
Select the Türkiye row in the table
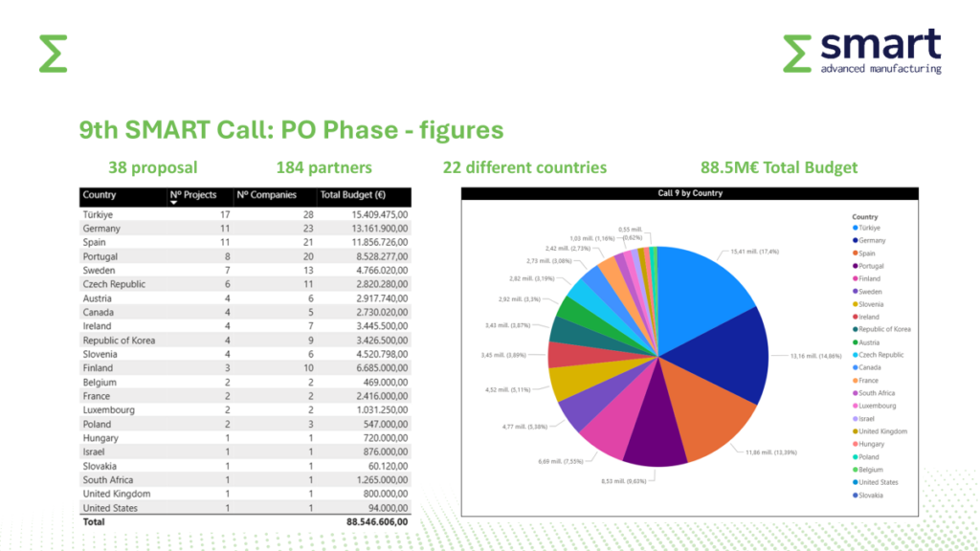245,215
